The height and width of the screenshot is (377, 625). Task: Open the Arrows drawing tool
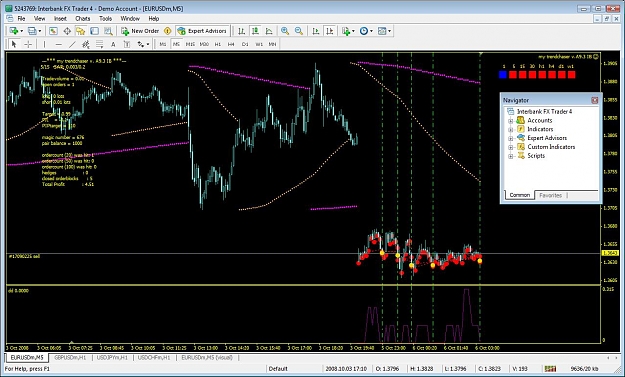click(x=141, y=44)
